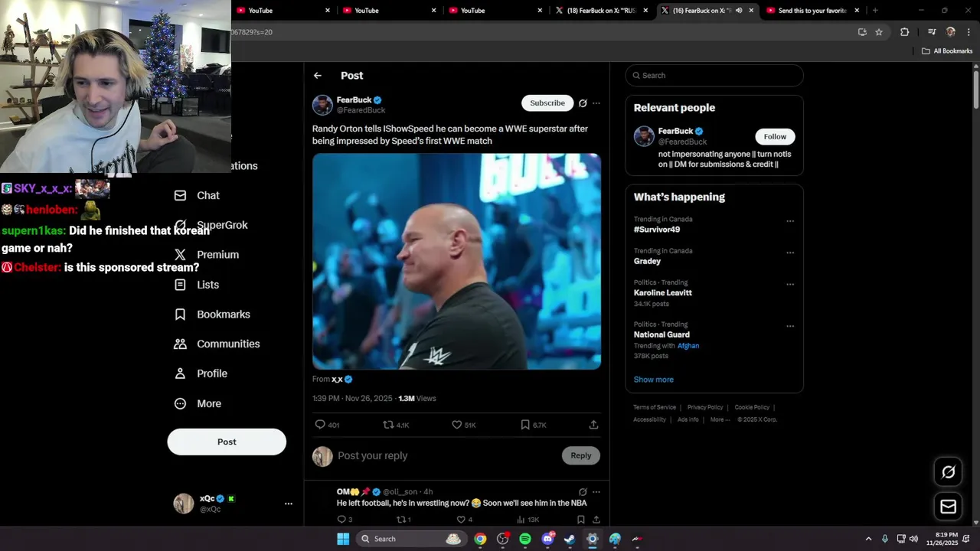The height and width of the screenshot is (551, 980).
Task: Open Premium in the sidebar
Action: (206, 255)
